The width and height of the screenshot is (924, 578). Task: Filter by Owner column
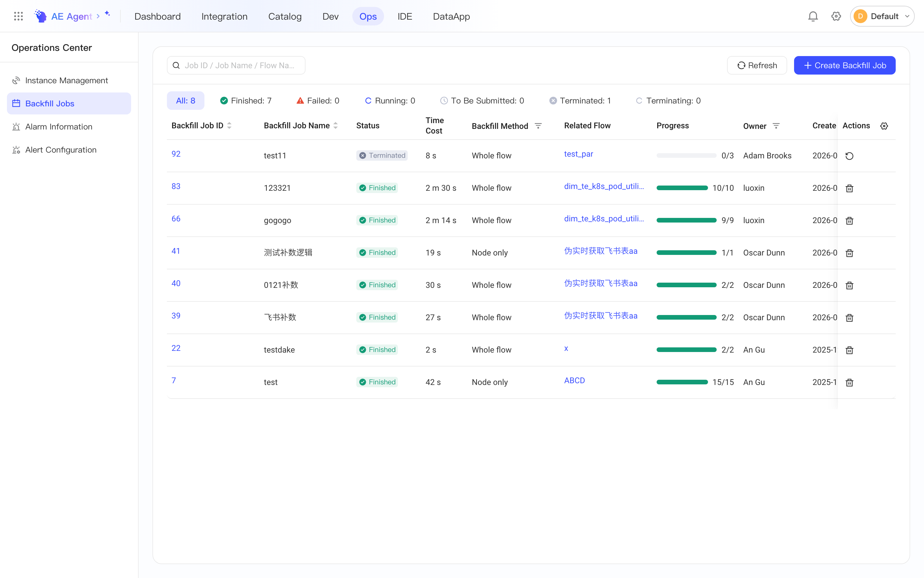(x=776, y=126)
